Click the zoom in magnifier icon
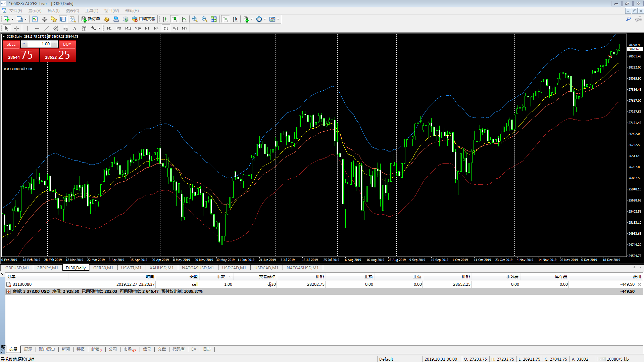644x362 pixels. [x=195, y=19]
